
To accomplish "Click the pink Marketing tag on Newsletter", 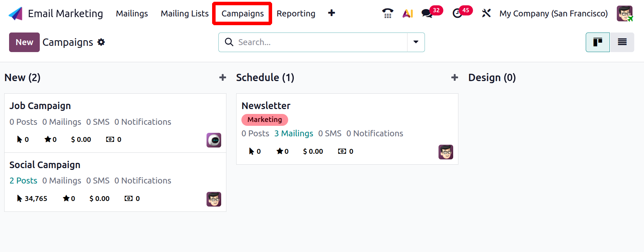I will (264, 120).
